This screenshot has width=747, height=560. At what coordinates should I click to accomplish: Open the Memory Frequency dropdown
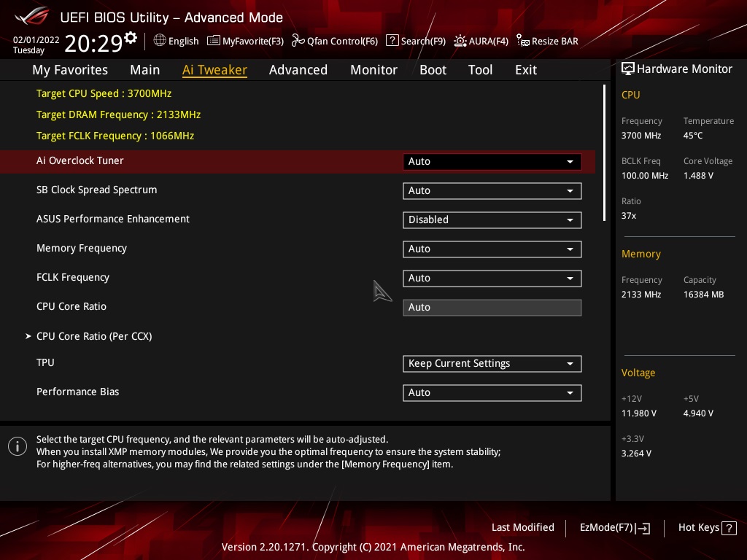pos(492,249)
